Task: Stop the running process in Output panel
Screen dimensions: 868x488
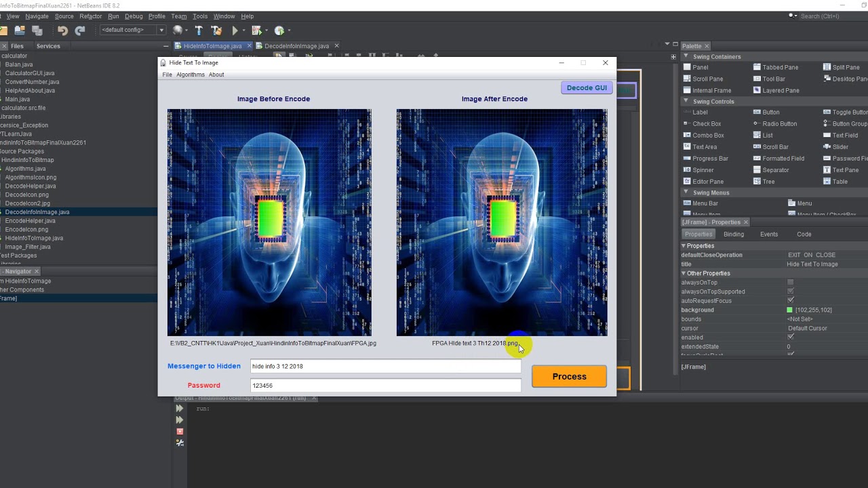Action: 180,431
